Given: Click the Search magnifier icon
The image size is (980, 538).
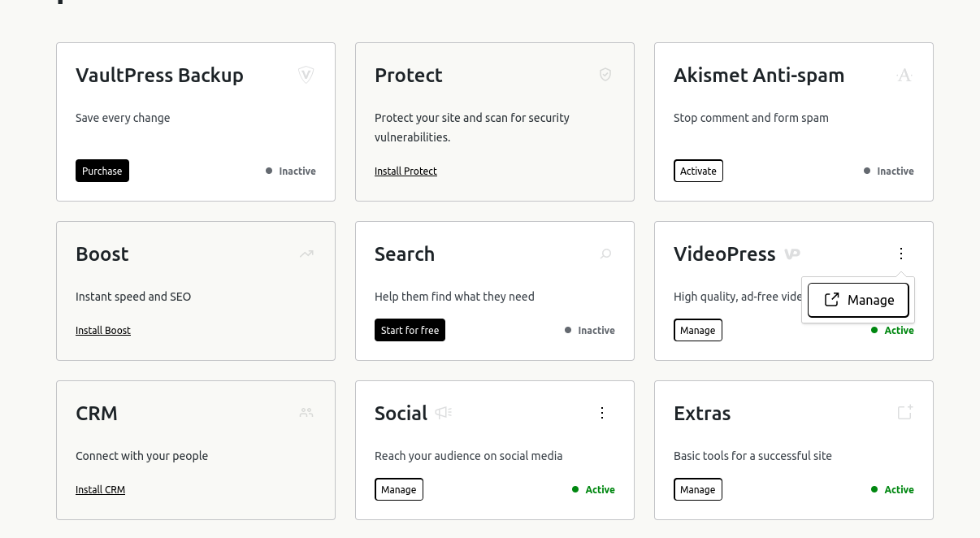Looking at the screenshot, I should click(605, 254).
